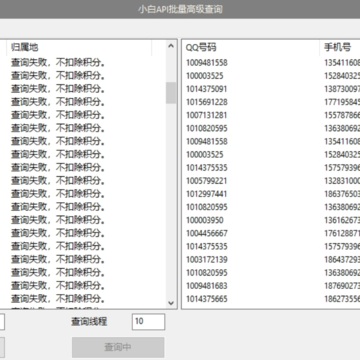The image size is (360, 360).
Task: Click the 查询线程 label
Action: pyautogui.click(x=89, y=321)
